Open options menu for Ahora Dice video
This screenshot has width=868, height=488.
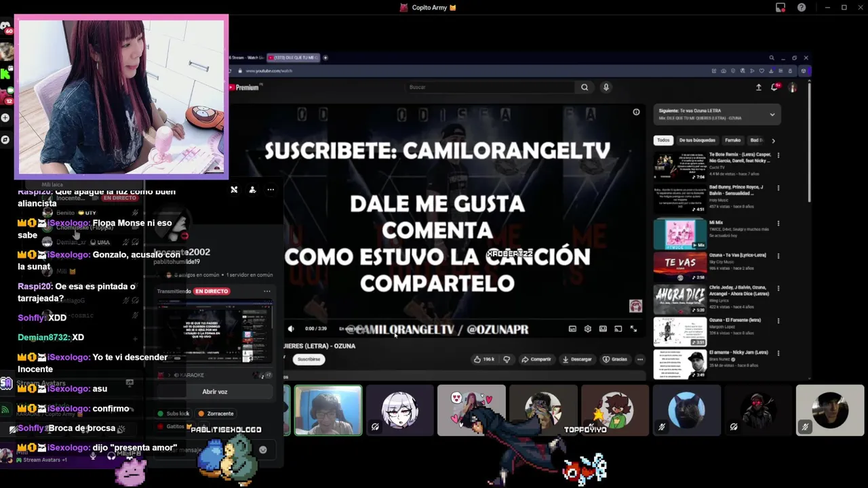coord(778,289)
